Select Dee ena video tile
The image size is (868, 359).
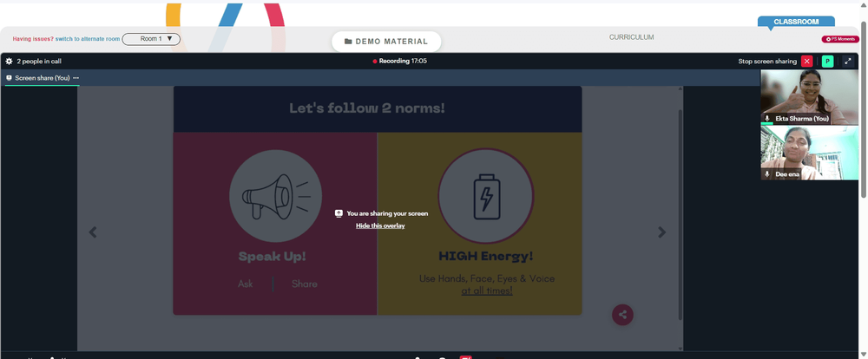coord(809,153)
